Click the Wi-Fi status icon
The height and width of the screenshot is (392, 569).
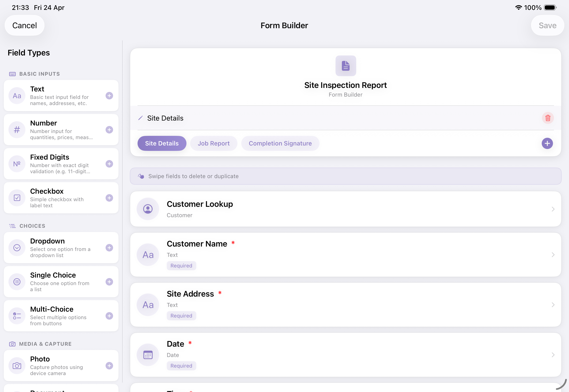(x=518, y=7)
